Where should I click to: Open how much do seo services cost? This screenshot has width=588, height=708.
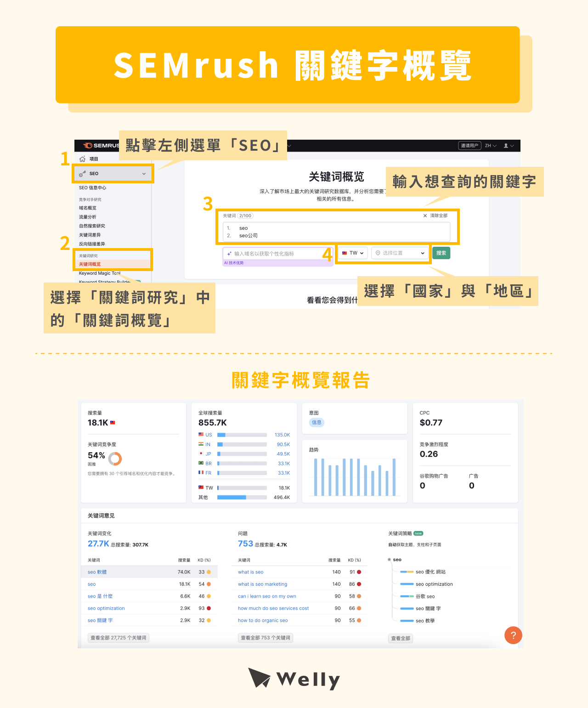[x=273, y=608]
